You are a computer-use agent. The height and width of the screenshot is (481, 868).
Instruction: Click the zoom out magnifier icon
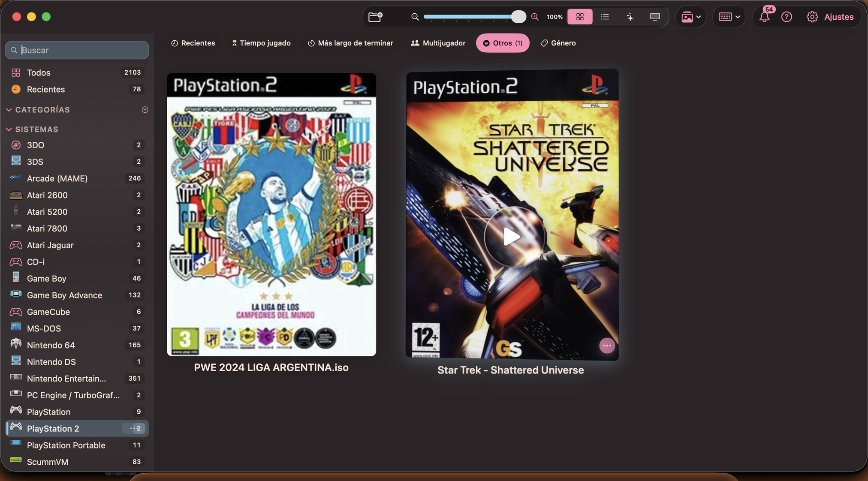coord(415,17)
